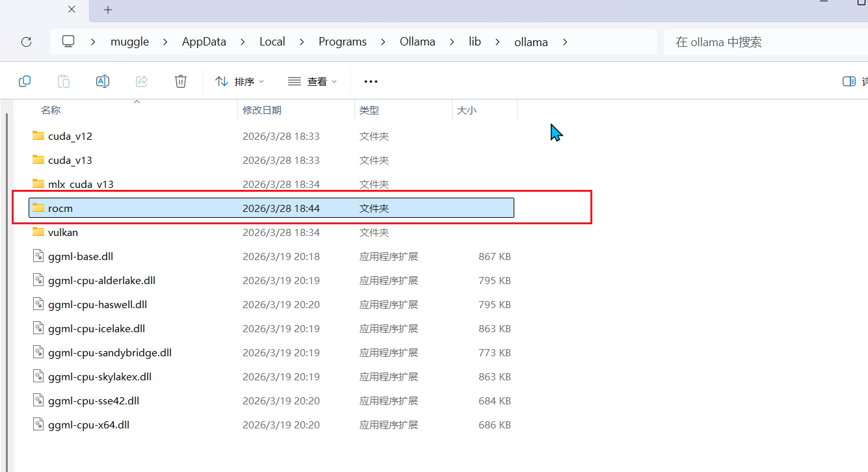This screenshot has height=472, width=868.
Task: Click the 773 KB size of ggml-cpu-sandybridge.dll
Action: pyautogui.click(x=495, y=352)
